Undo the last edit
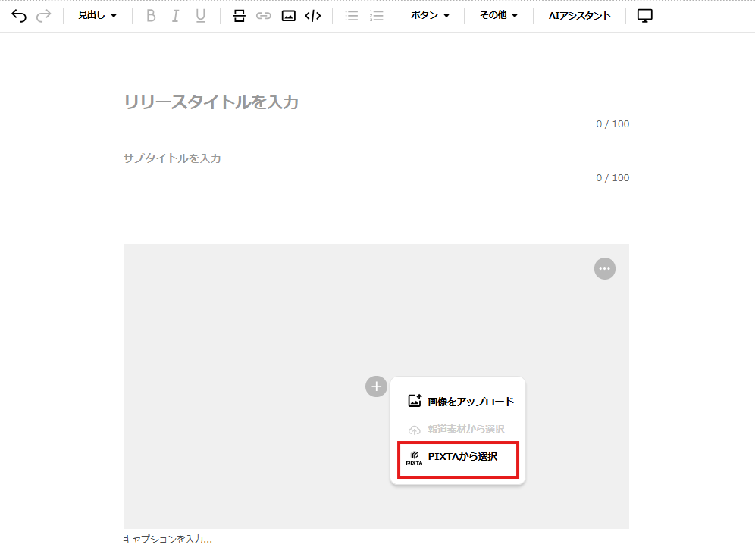755x560 pixels. [x=19, y=16]
